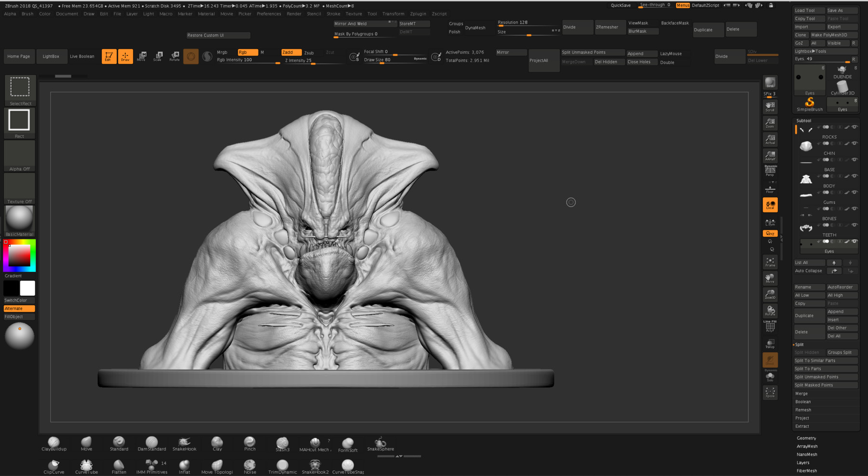Expand the Layers subpalette

(803, 463)
